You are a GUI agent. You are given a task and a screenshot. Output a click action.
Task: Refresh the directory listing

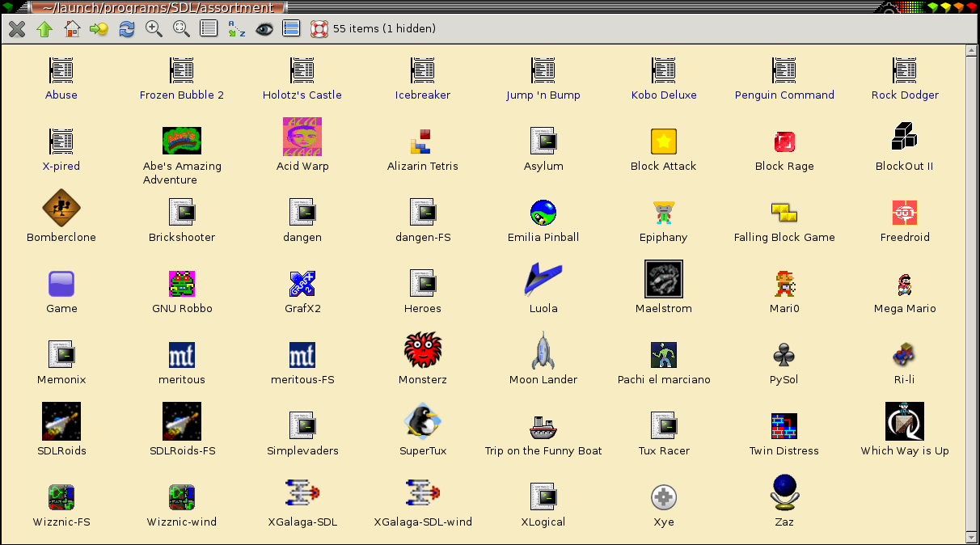click(x=127, y=29)
